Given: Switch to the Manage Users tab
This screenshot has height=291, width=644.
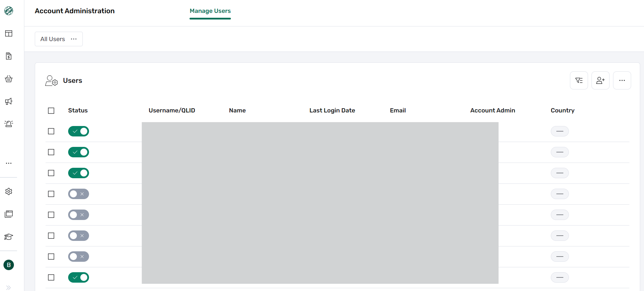Looking at the screenshot, I should click(x=210, y=11).
